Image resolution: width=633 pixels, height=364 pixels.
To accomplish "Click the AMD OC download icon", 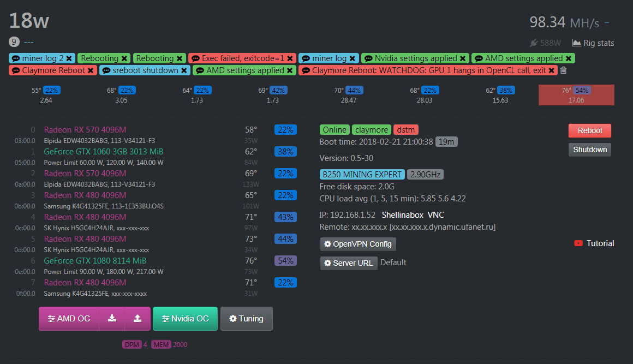I will tap(112, 319).
